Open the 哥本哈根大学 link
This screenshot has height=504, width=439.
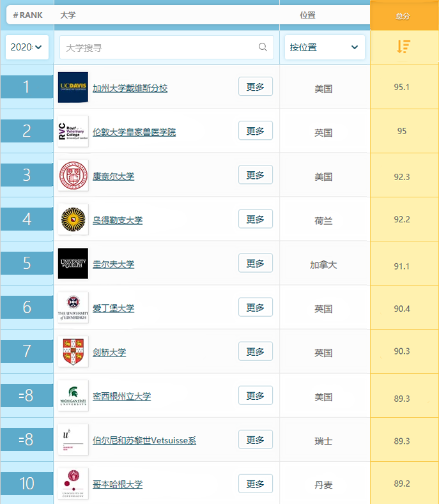pyautogui.click(x=118, y=484)
